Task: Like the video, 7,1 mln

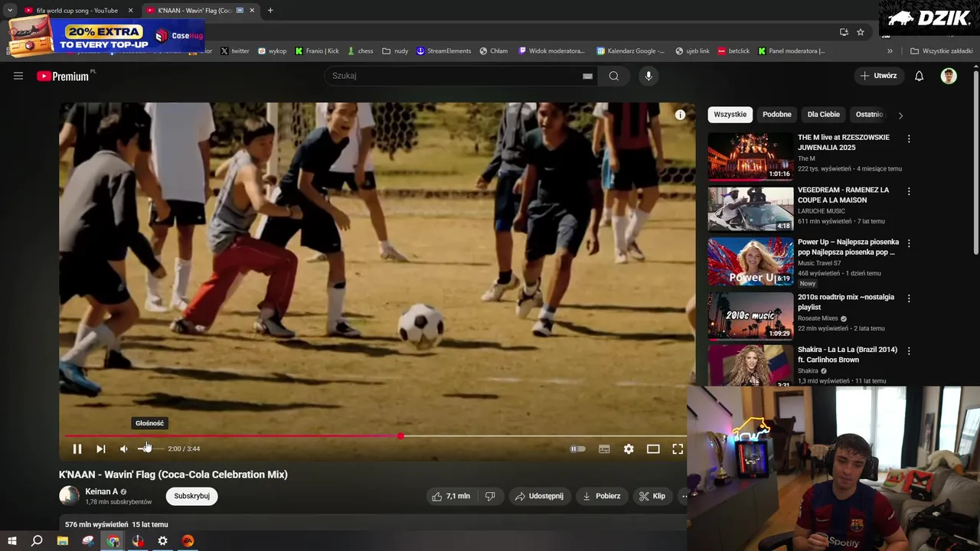Action: click(452, 496)
